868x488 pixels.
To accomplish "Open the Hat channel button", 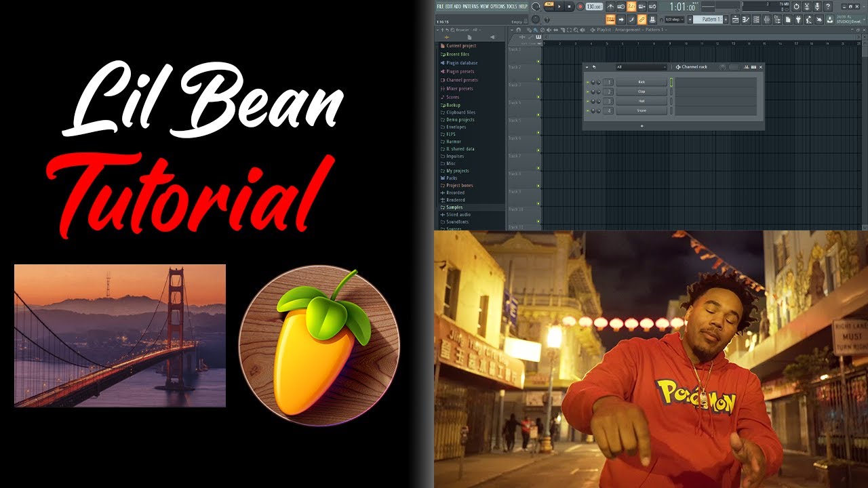I will 642,101.
